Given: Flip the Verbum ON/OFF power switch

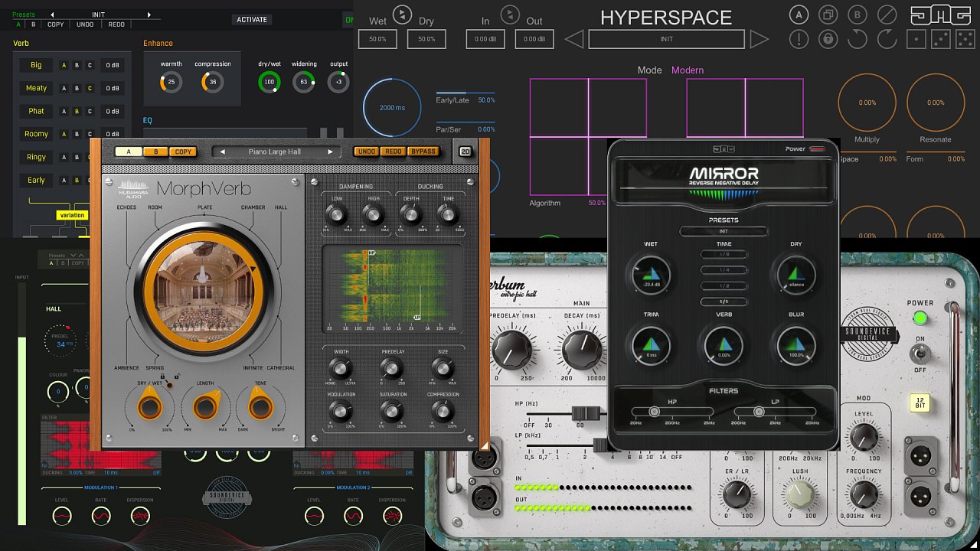Looking at the screenshot, I should coord(920,354).
